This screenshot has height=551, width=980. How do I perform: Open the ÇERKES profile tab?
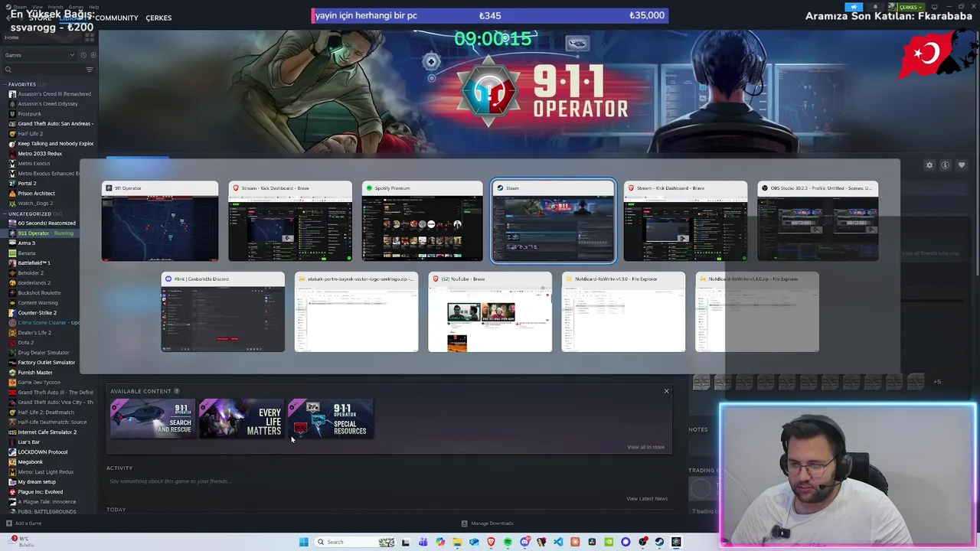[x=158, y=18]
